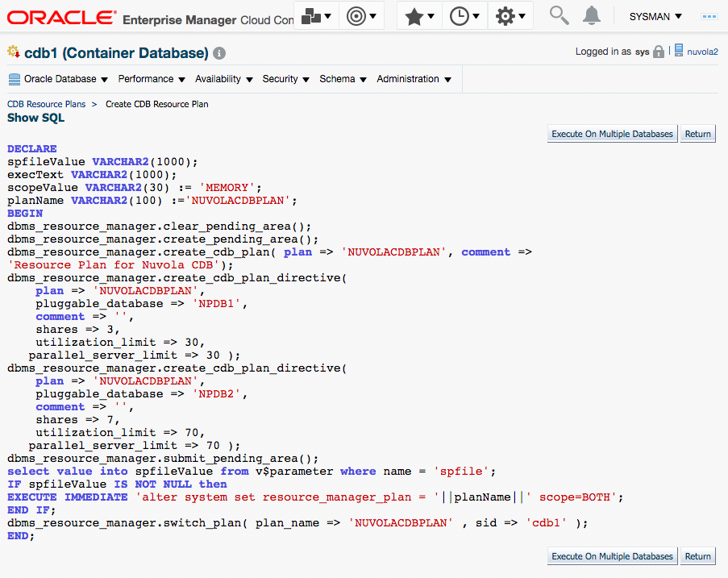Open the nuvola2 host link
This screenshot has height=578, width=728.
pyautogui.click(x=702, y=52)
